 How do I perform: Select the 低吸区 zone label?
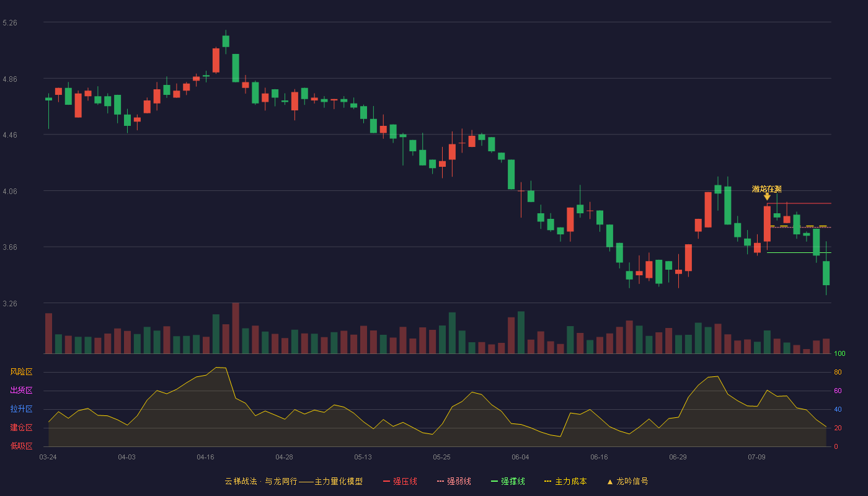pos(21,446)
